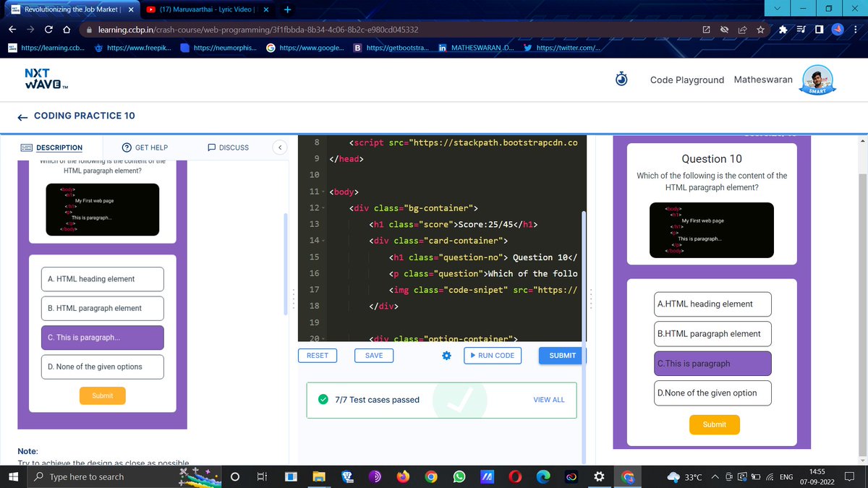This screenshot has height=488, width=868.
Task: Open the media control playlist icon
Action: [802, 30]
